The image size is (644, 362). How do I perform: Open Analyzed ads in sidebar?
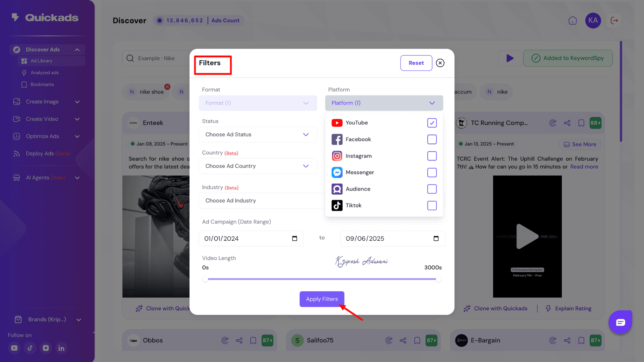click(x=44, y=73)
